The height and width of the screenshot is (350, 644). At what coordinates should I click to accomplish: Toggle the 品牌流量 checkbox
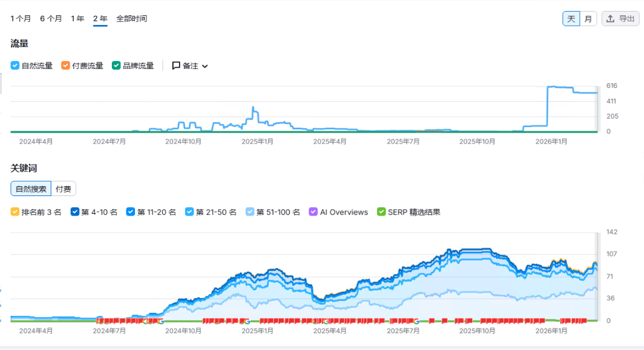point(116,65)
